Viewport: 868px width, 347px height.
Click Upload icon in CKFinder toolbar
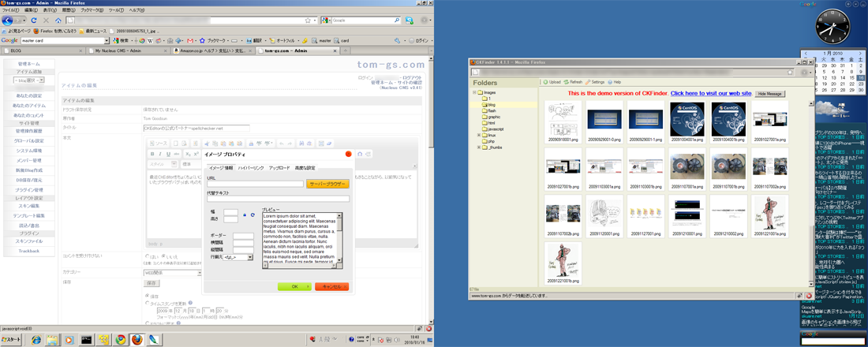[x=552, y=82]
